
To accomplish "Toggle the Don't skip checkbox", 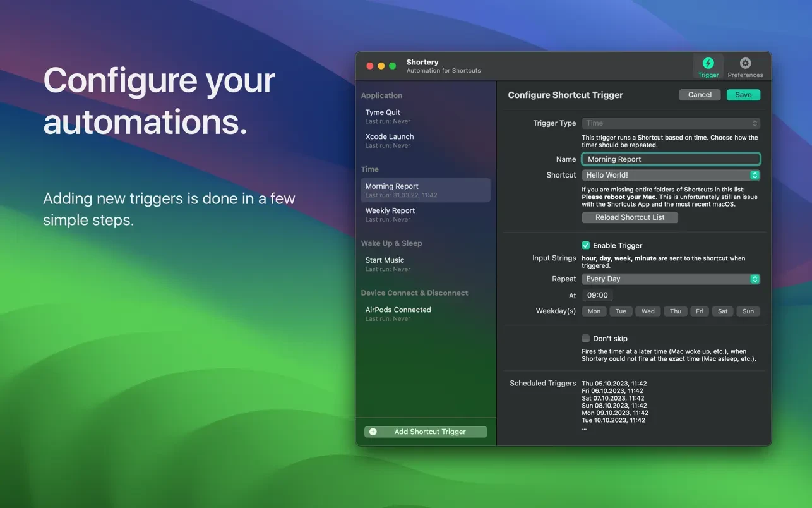I will [x=586, y=339].
